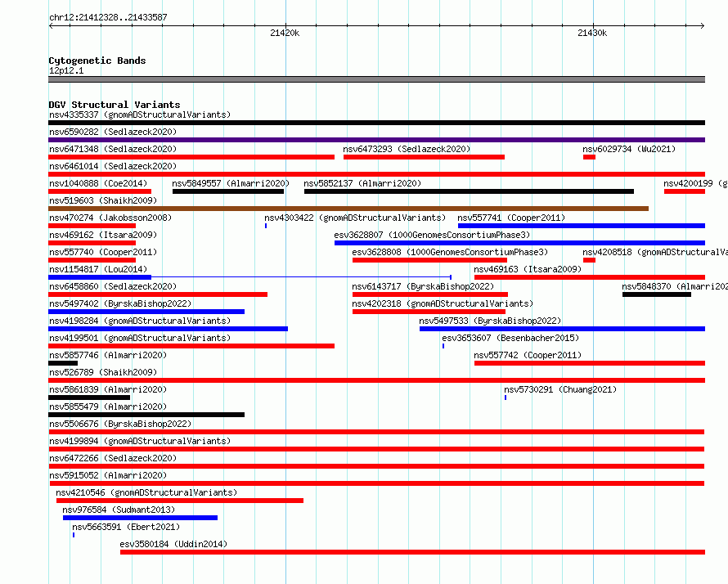This screenshot has height=584, width=728.
Task: Select nsv5855479 (Almarri2020) label
Action: tap(108, 407)
